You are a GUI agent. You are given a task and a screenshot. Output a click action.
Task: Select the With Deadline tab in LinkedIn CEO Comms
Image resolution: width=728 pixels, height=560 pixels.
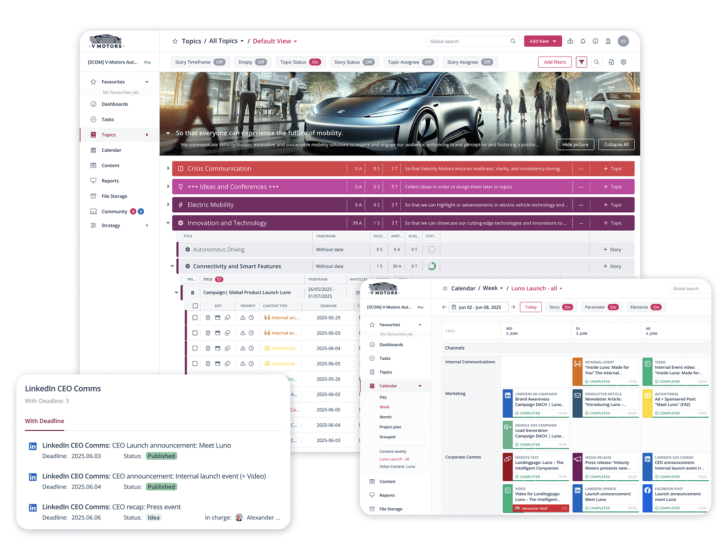44,421
